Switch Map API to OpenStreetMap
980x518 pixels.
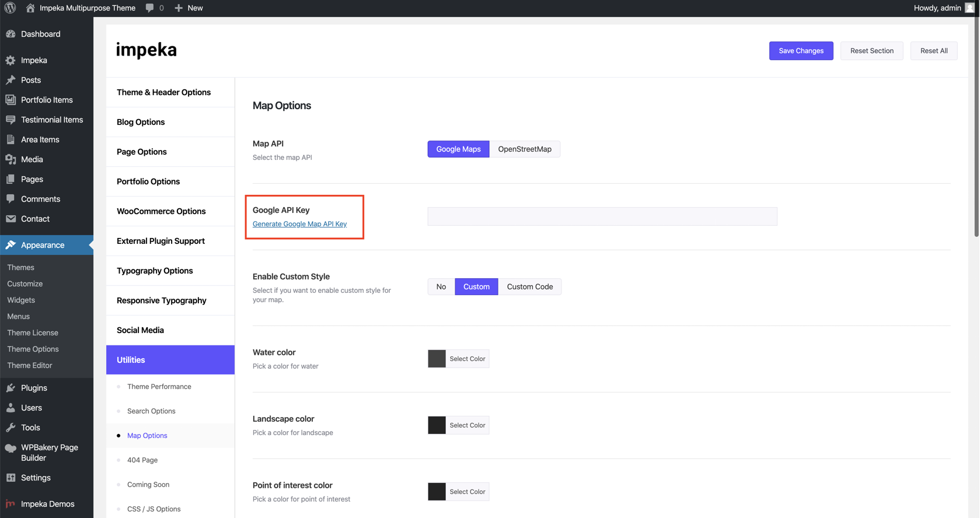pos(524,149)
